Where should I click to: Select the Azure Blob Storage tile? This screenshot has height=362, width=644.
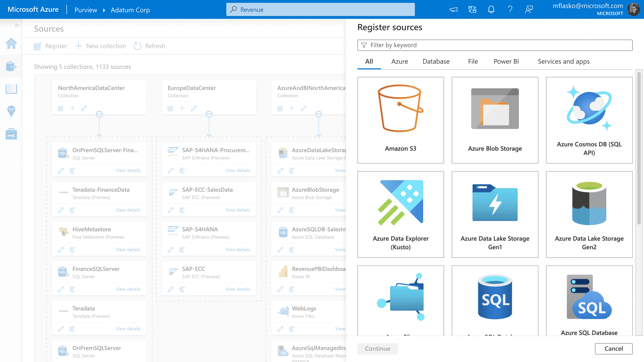pyautogui.click(x=495, y=120)
